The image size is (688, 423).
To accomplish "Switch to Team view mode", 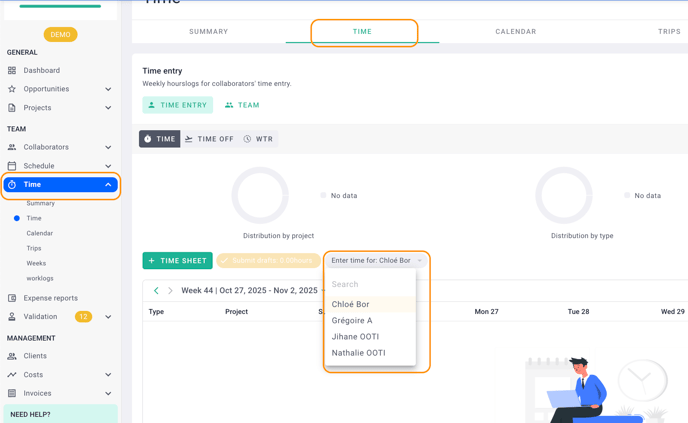I will 242,105.
